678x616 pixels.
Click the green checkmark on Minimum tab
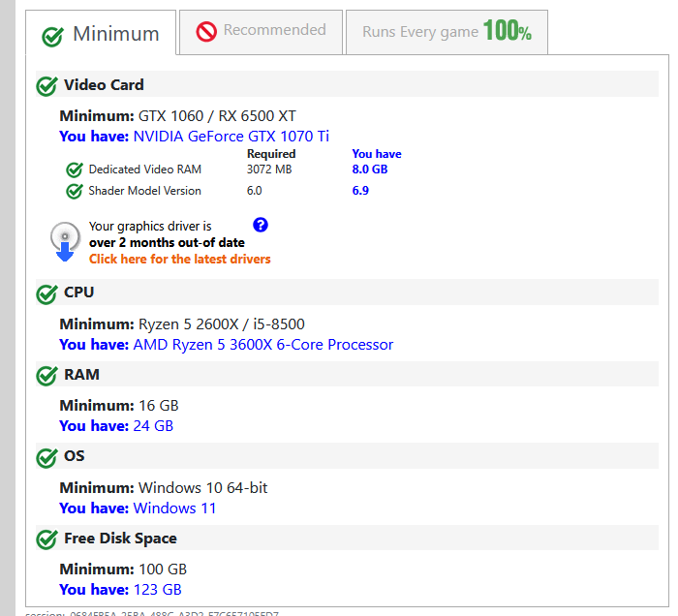[52, 36]
